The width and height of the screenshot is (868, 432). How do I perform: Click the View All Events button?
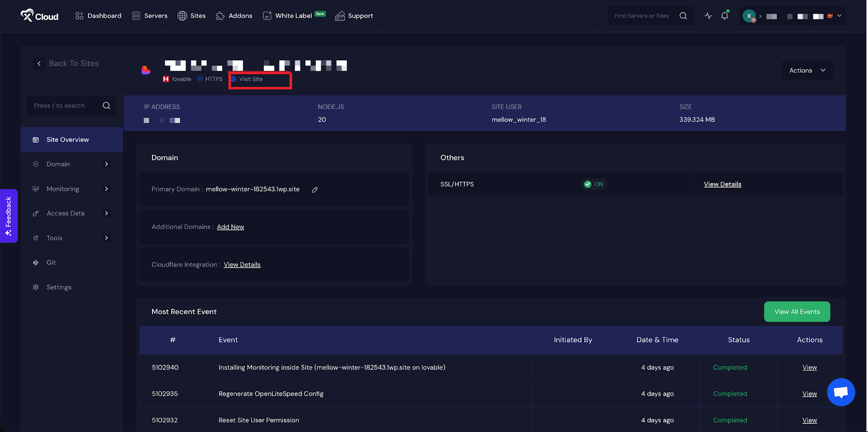click(x=796, y=312)
